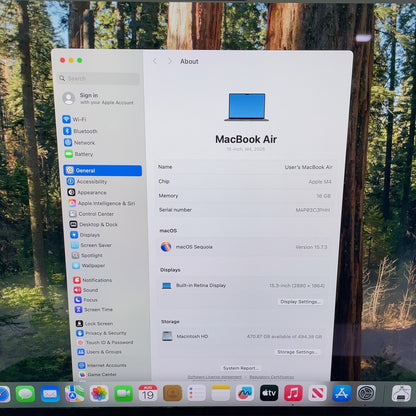Open Software License Agreement link
The image size is (416, 416).
(x=214, y=377)
